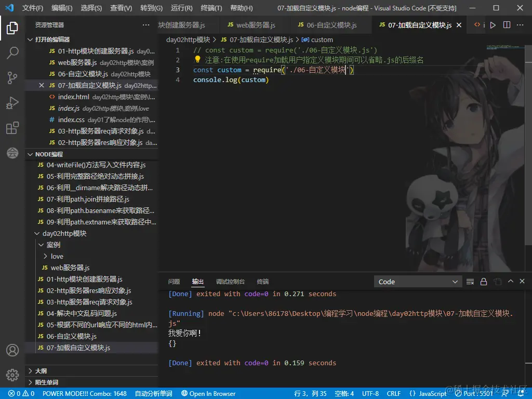The height and width of the screenshot is (399, 532).
Task: Open Run and Debug view
Action: click(x=12, y=103)
